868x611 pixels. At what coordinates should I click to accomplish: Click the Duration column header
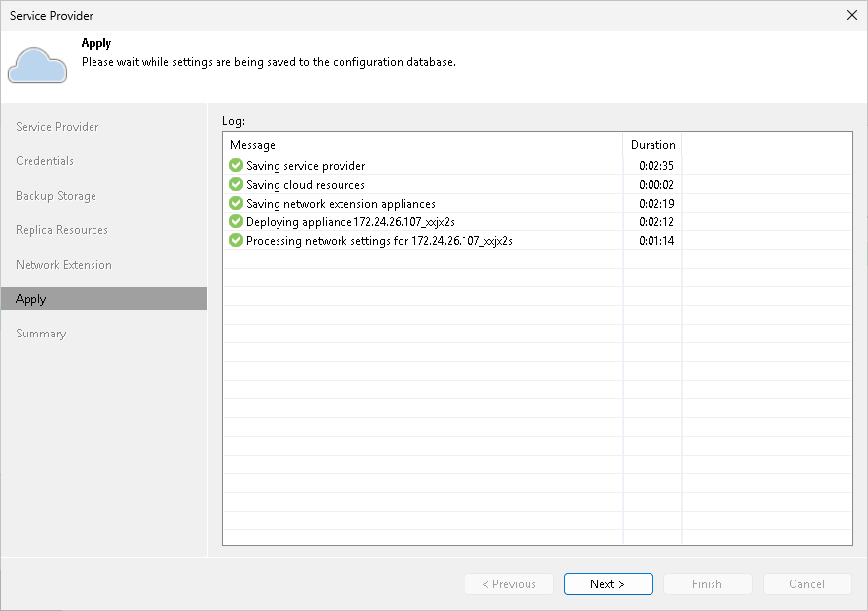(652, 144)
